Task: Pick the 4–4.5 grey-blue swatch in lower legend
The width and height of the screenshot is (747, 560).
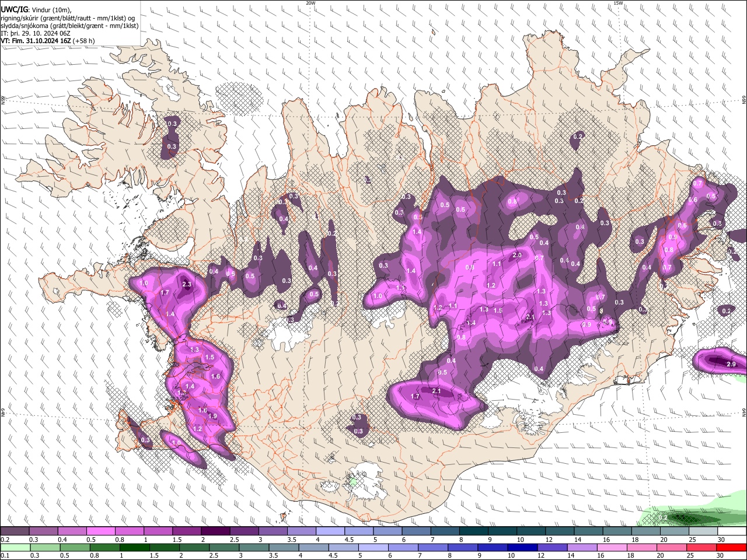Action: (x=313, y=547)
